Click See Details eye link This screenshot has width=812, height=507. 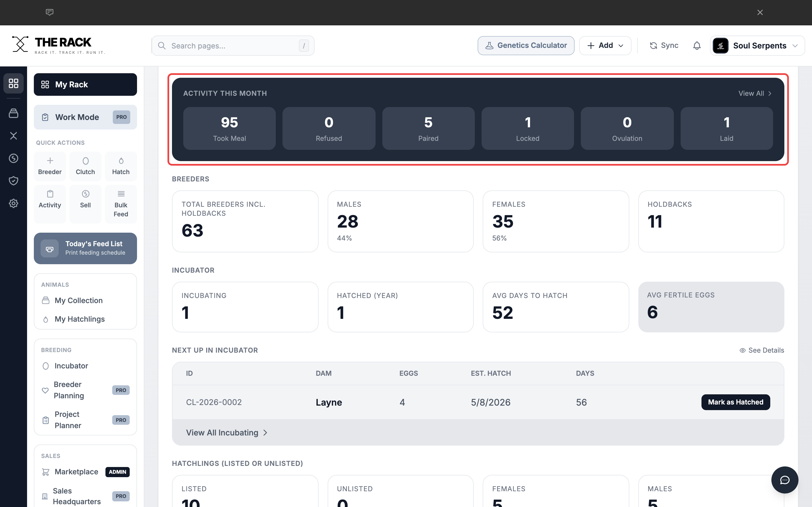coord(762,350)
